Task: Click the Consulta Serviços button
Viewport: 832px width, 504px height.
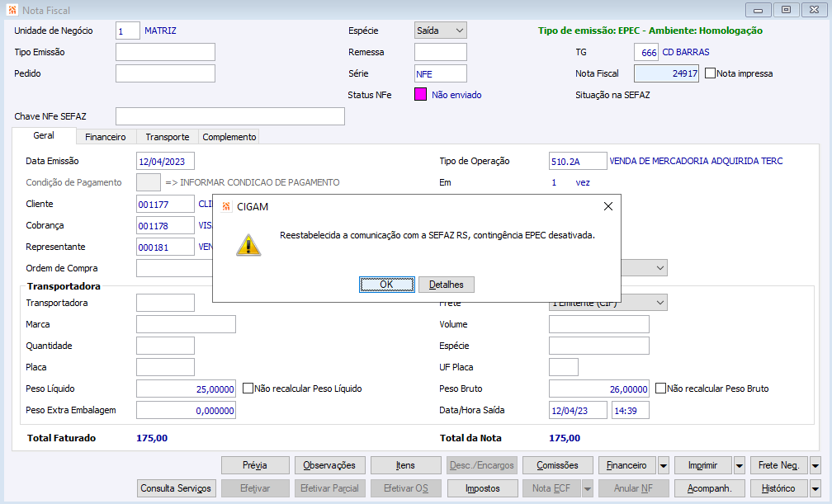Action: click(x=176, y=488)
